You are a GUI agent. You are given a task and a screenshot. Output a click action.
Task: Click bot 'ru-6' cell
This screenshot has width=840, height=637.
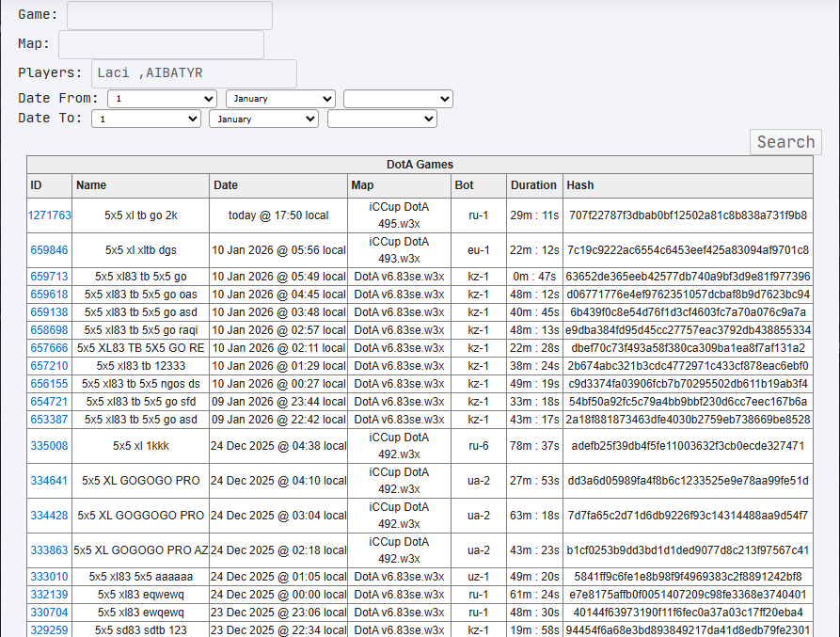point(479,446)
